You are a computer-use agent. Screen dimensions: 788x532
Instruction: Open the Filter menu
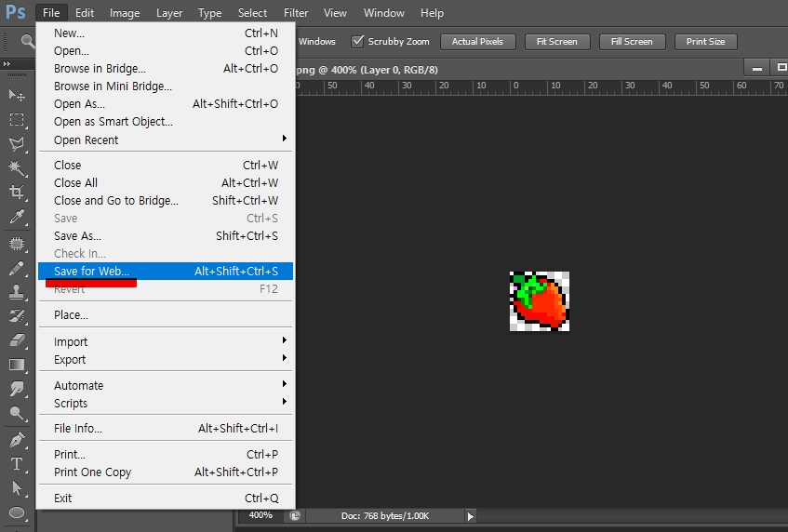296,13
